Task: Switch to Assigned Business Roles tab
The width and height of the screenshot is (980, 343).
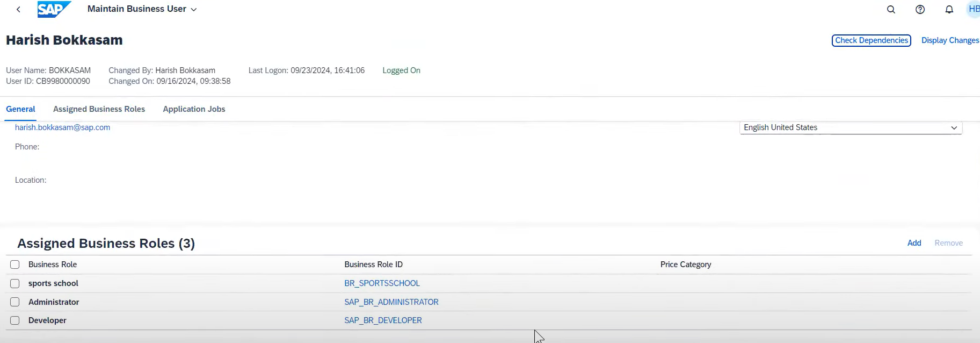Action: pos(99,109)
